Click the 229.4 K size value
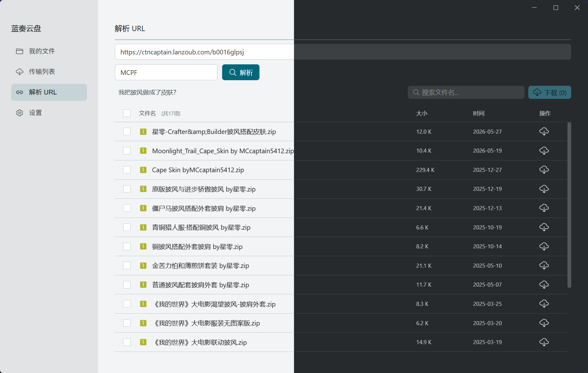Image resolution: width=588 pixels, height=373 pixels. 425,170
